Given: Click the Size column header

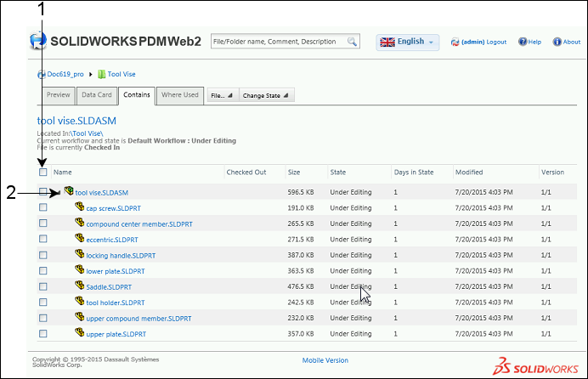Looking at the screenshot, I should point(294,172).
